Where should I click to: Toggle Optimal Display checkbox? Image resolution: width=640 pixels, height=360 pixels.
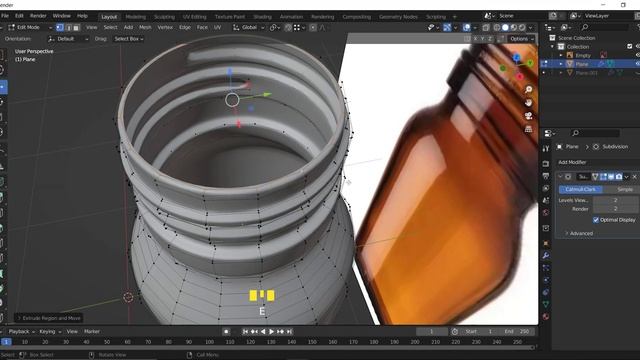pyautogui.click(x=596, y=220)
